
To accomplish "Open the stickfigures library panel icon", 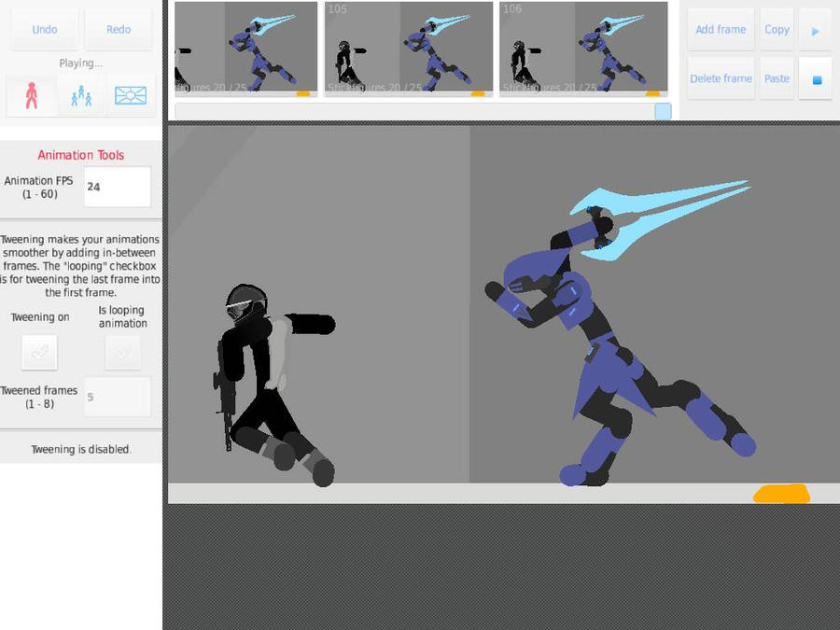I will (x=80, y=94).
